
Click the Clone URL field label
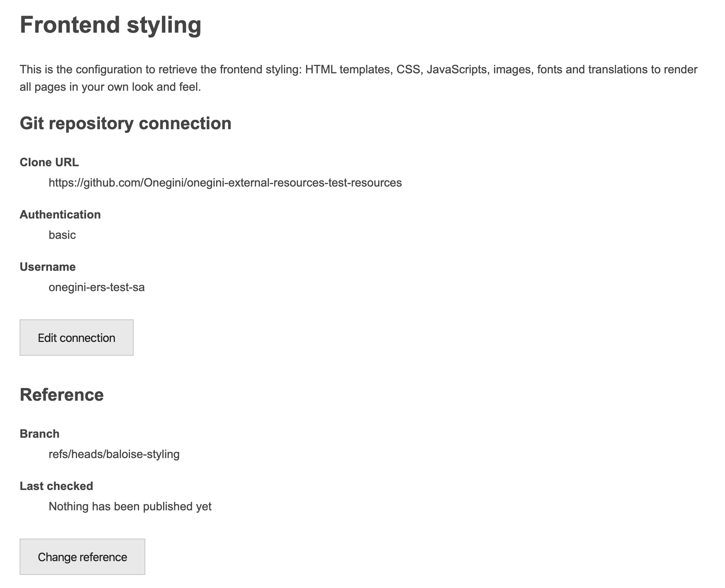pyautogui.click(x=49, y=162)
